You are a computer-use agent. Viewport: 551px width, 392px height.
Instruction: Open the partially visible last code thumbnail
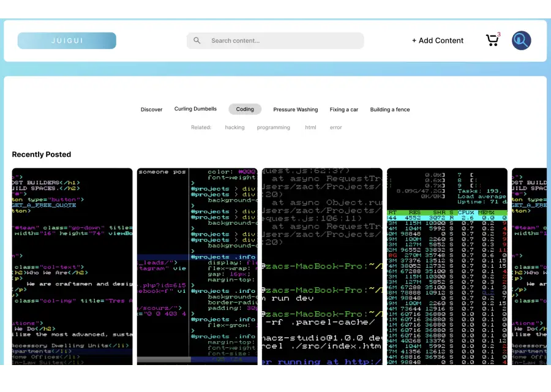[529, 266]
